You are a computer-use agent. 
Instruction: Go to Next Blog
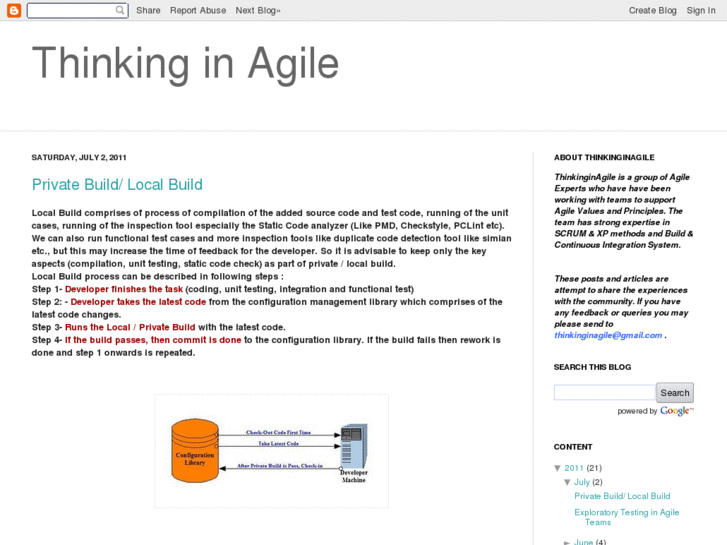tap(258, 10)
